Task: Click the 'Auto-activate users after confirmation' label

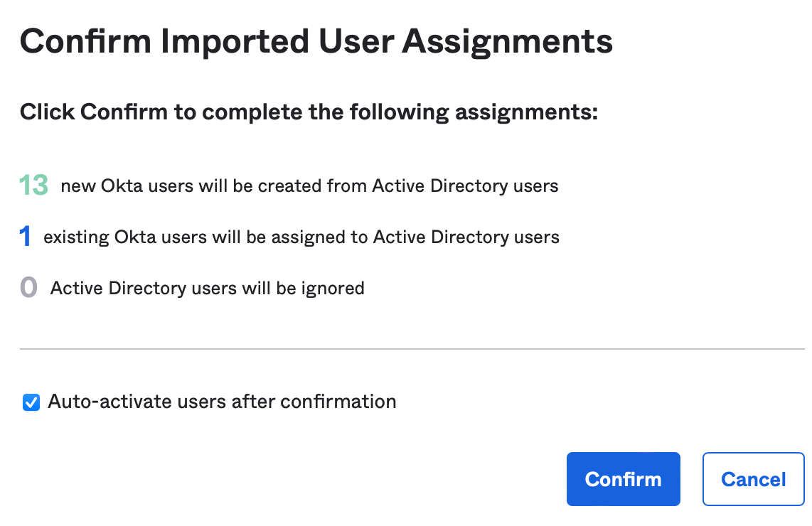Action: tap(222, 402)
